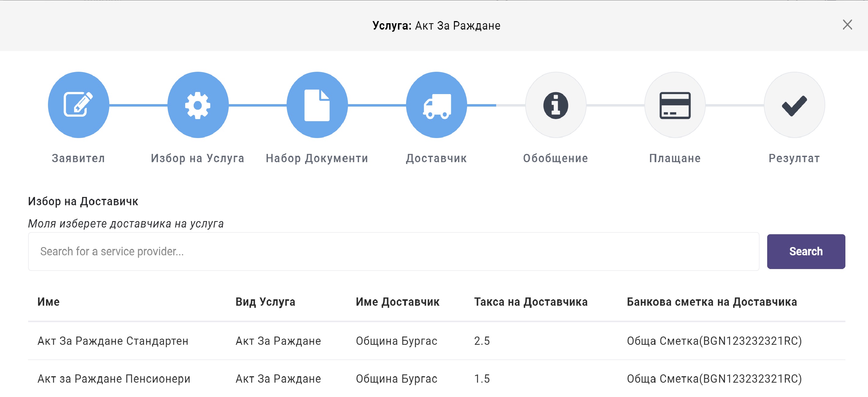Image resolution: width=868 pixels, height=397 pixels.
Task: Close the service dialog with X
Action: (x=847, y=24)
